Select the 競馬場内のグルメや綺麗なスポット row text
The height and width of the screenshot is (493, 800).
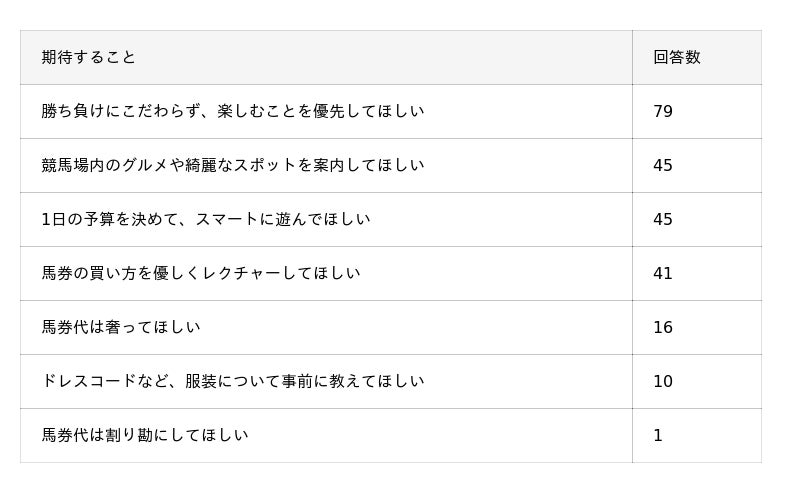point(232,166)
